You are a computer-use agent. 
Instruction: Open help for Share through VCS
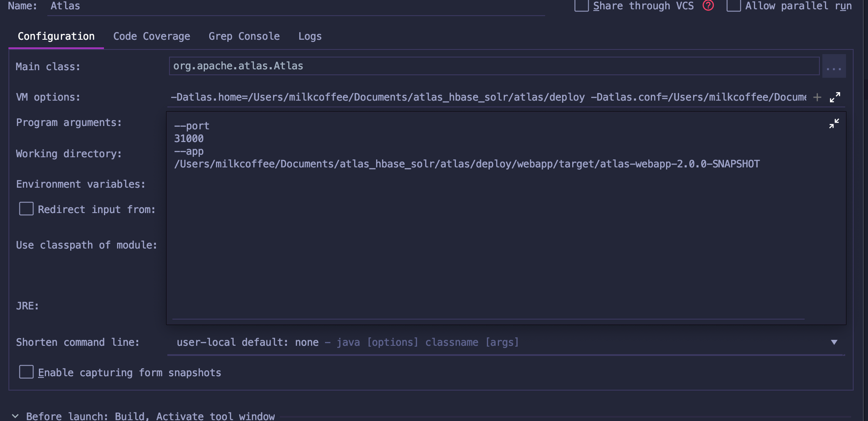pos(708,5)
